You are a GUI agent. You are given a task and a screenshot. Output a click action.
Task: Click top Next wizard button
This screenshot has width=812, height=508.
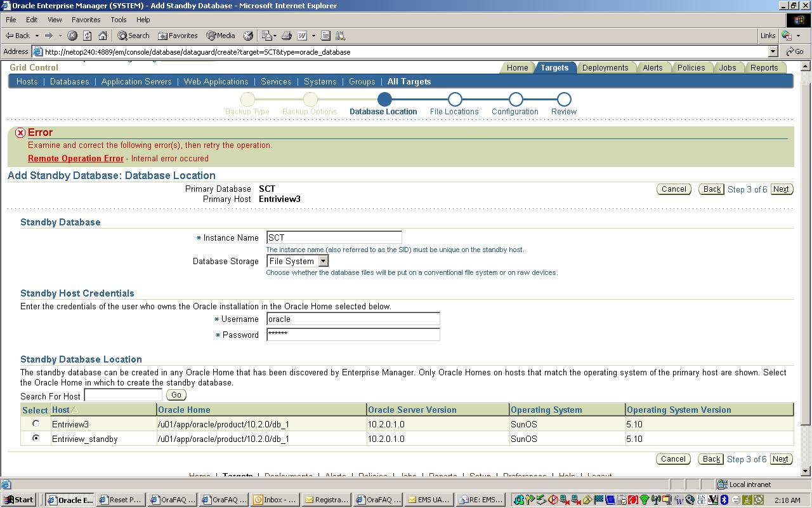point(782,189)
